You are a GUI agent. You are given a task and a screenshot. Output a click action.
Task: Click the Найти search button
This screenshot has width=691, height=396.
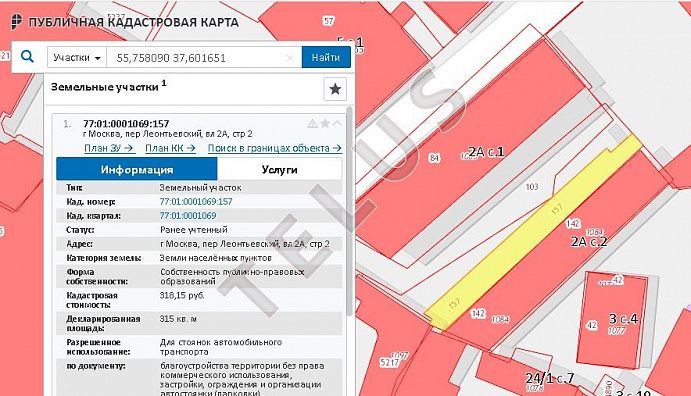[326, 57]
